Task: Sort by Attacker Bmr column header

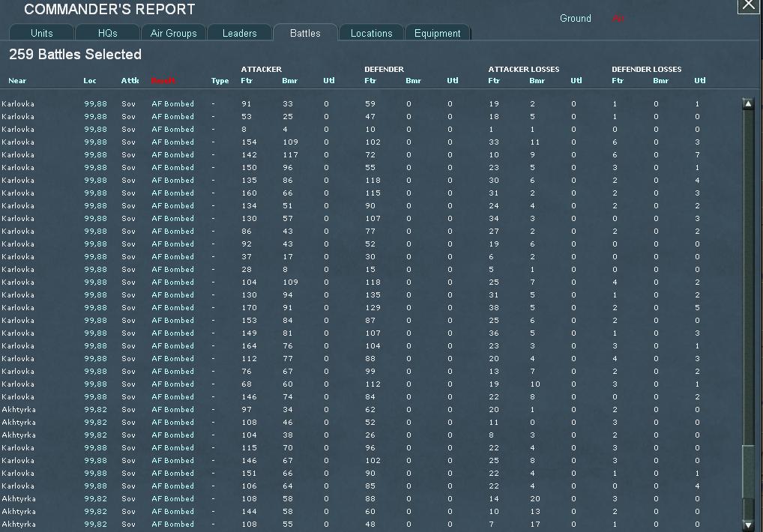Action: 289,81
